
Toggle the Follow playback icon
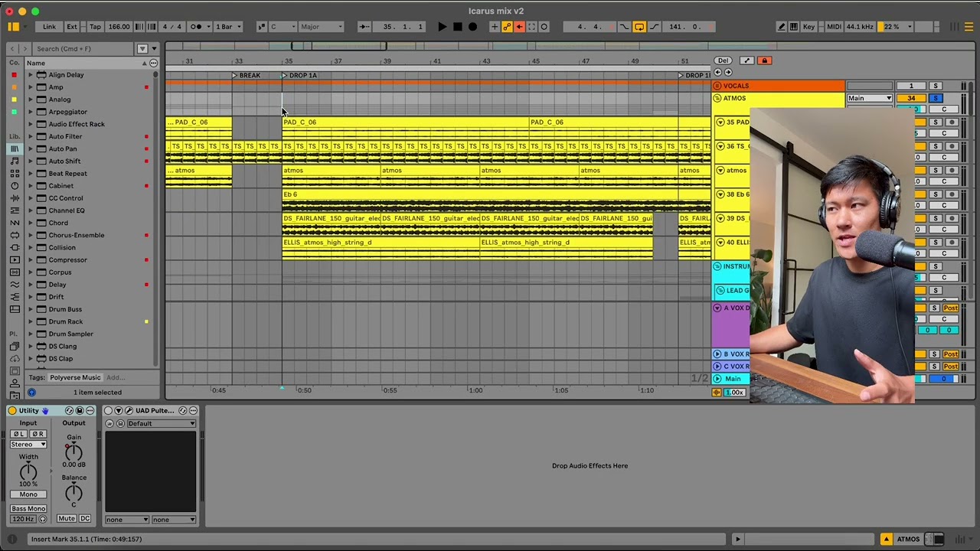pyautogui.click(x=363, y=27)
